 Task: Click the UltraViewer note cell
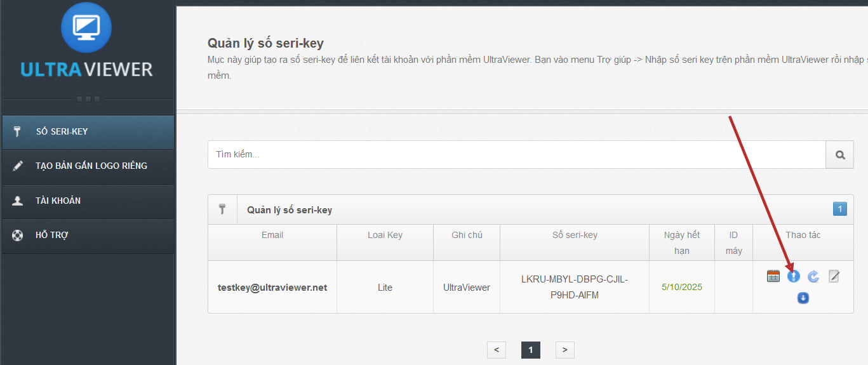(467, 288)
